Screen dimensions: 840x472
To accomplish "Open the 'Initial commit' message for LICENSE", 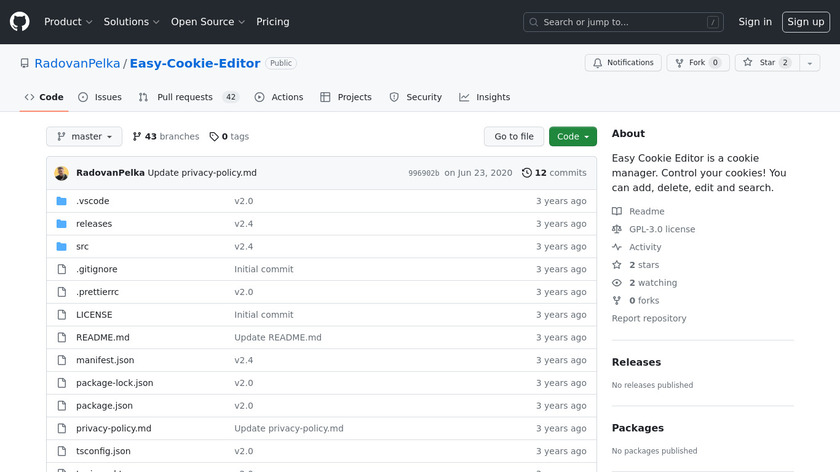I will pyautogui.click(x=264, y=314).
